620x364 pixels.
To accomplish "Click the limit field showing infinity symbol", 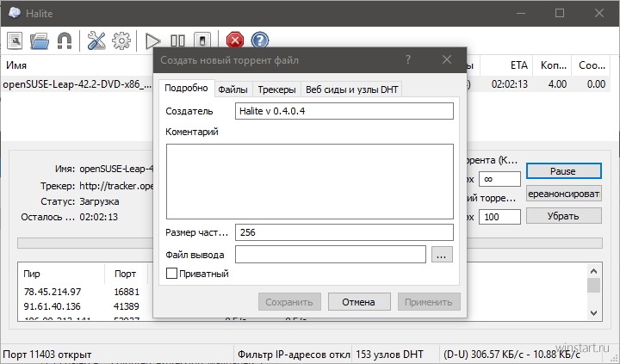I will [499, 179].
